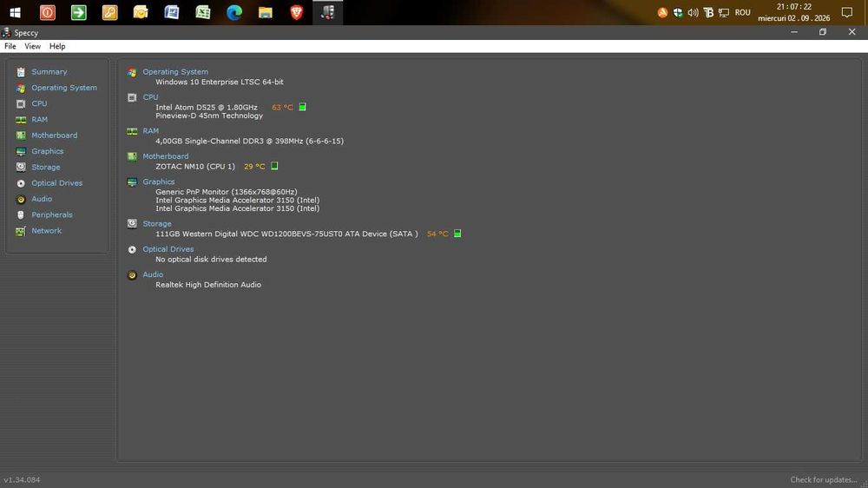The image size is (868, 488).
Task: Click the No optical disk drives detected text
Action: 211,260
